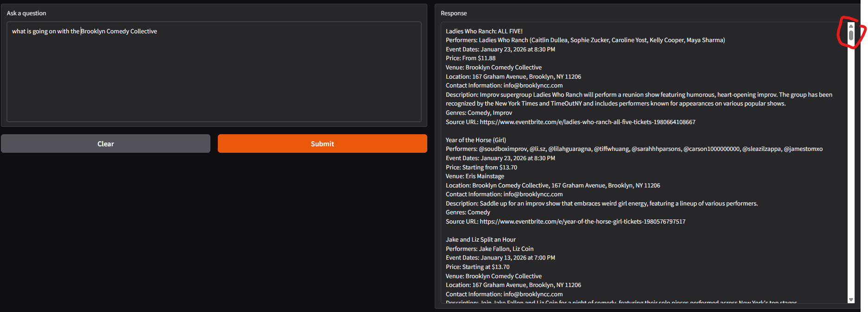This screenshot has width=868, height=312.
Task: Click the Submit button
Action: pyautogui.click(x=322, y=144)
